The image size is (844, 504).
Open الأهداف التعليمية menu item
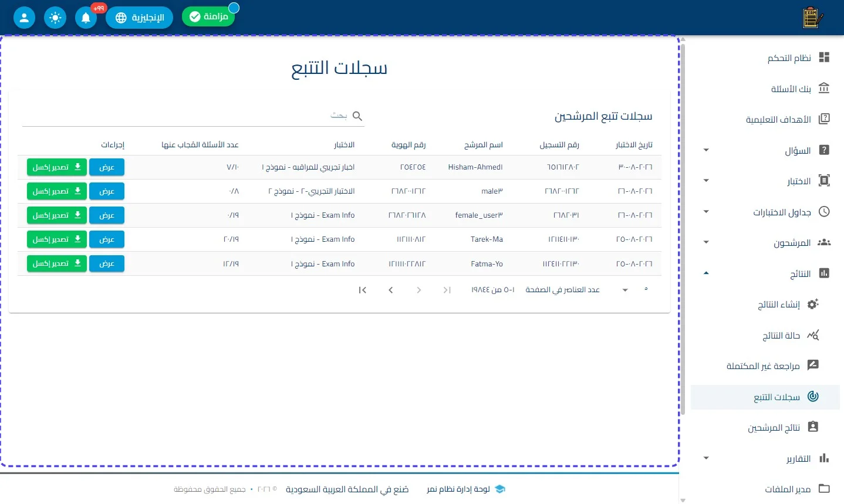coord(765,119)
